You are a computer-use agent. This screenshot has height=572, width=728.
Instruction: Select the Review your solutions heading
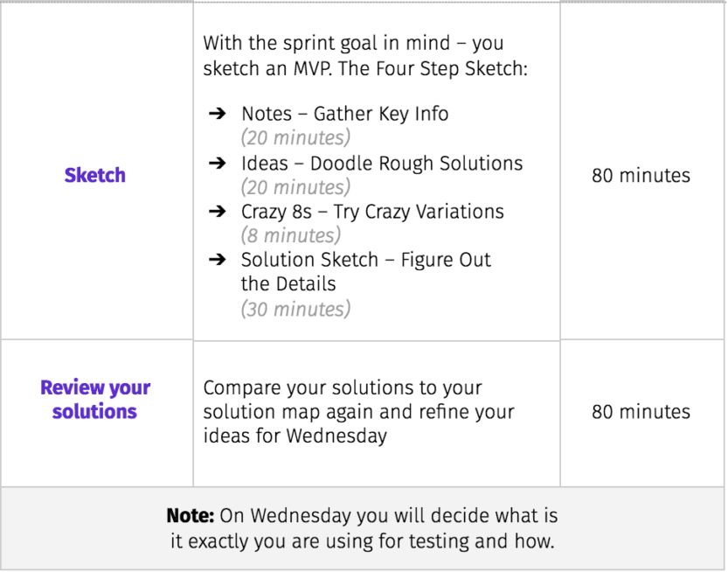click(95, 399)
